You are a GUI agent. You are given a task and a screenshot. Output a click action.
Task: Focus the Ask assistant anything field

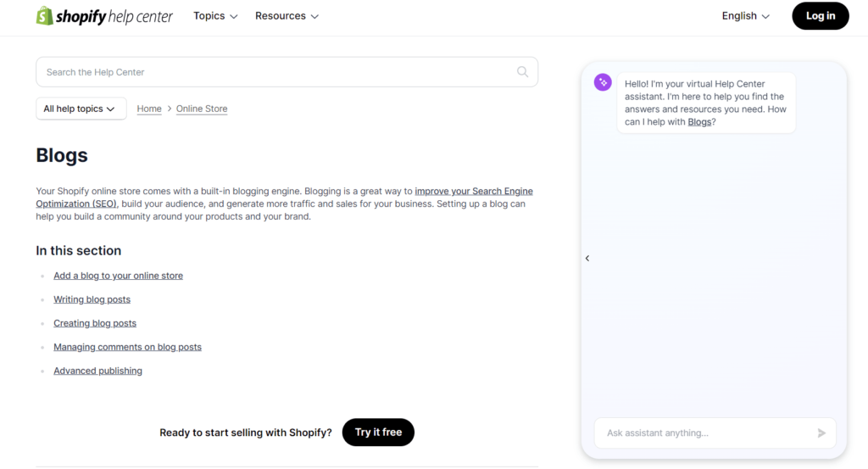715,433
